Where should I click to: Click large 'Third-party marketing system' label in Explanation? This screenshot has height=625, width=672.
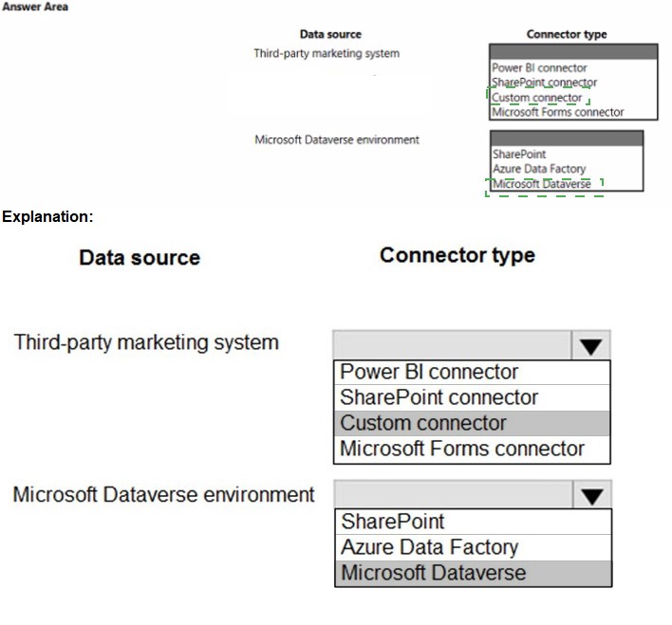point(146,343)
